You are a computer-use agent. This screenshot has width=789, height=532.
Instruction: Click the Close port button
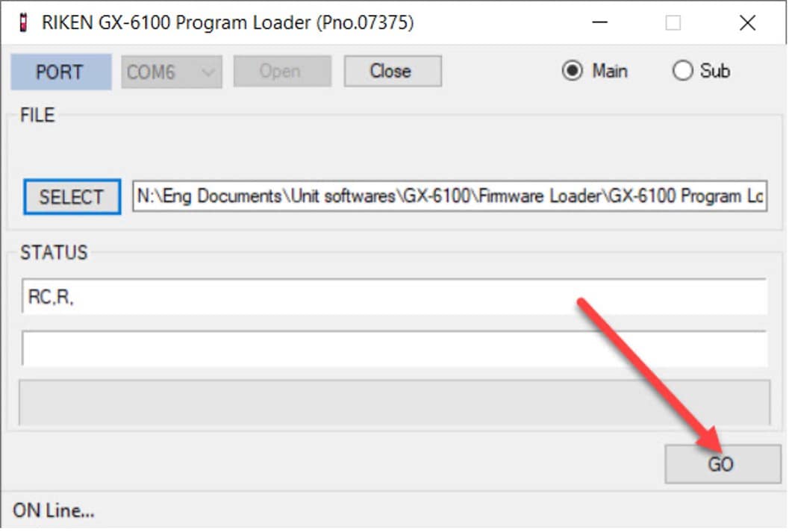point(392,72)
